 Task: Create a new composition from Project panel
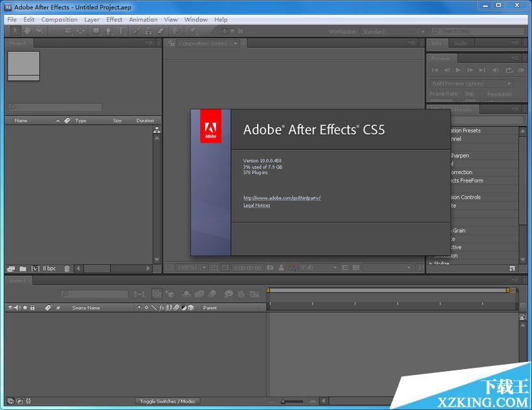[x=35, y=269]
